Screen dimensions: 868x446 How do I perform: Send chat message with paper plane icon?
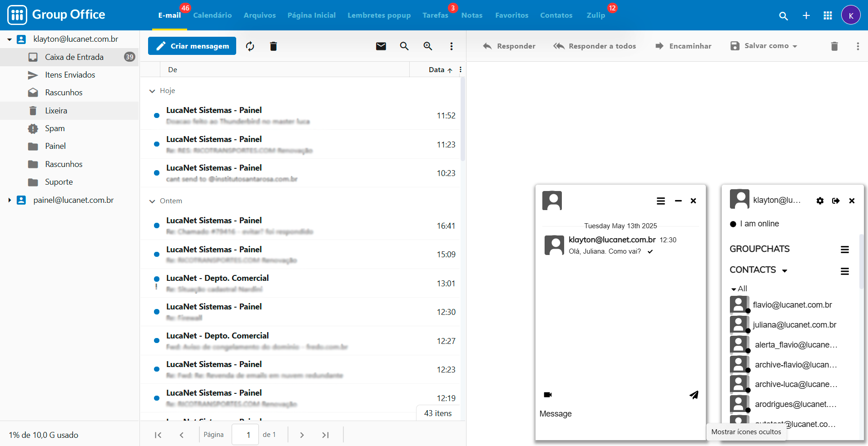694,395
